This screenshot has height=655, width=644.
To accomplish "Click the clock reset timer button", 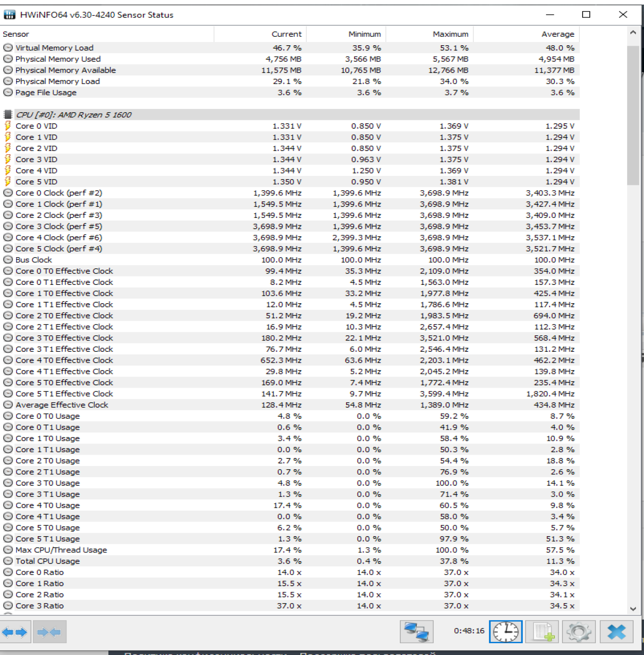I will point(505,632).
